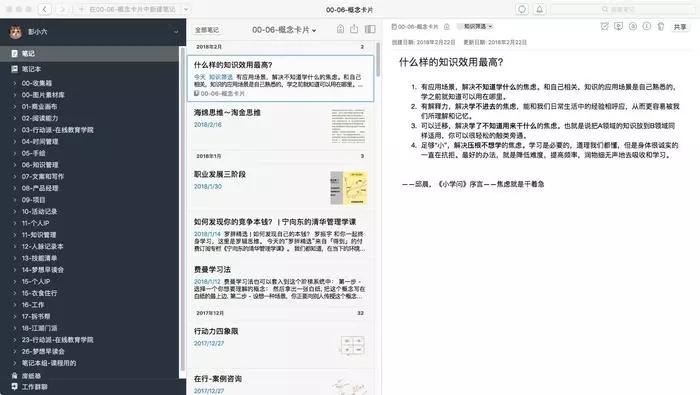Click the user avatar picture
The width and height of the screenshot is (700, 395).
16,32
